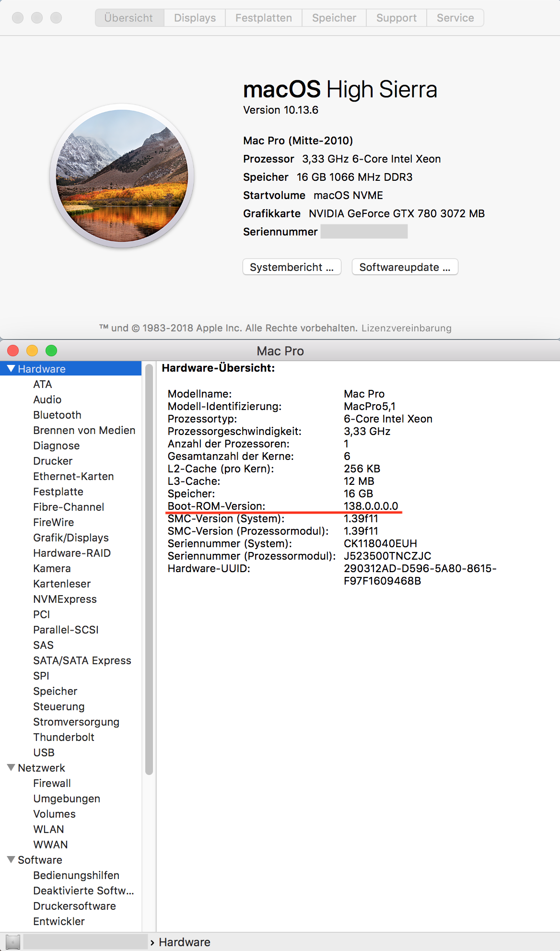Open the Service tab
560x951 pixels.
tap(455, 18)
